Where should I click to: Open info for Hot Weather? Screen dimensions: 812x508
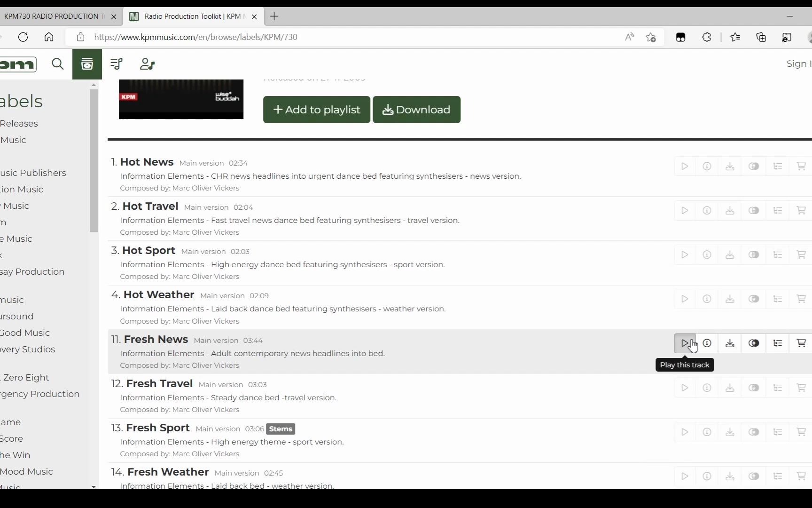[707, 299]
